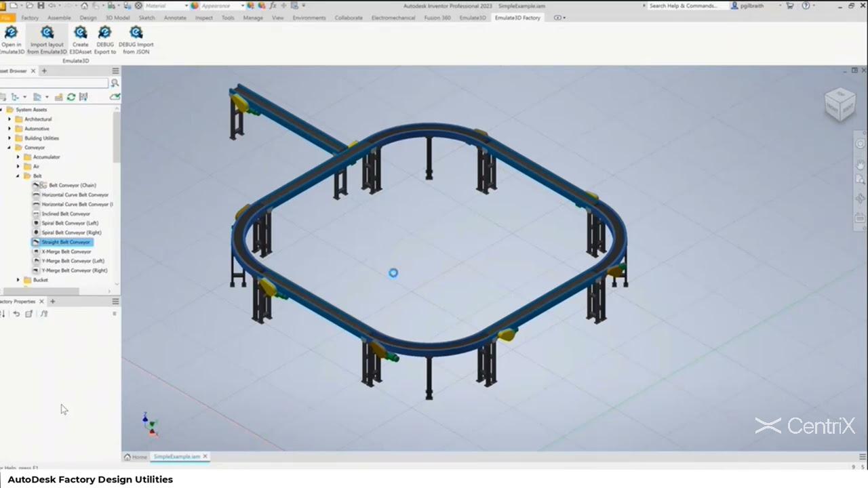868x488 pixels.
Task: Collapse the Belt folder in asset tree
Action: coord(18,176)
